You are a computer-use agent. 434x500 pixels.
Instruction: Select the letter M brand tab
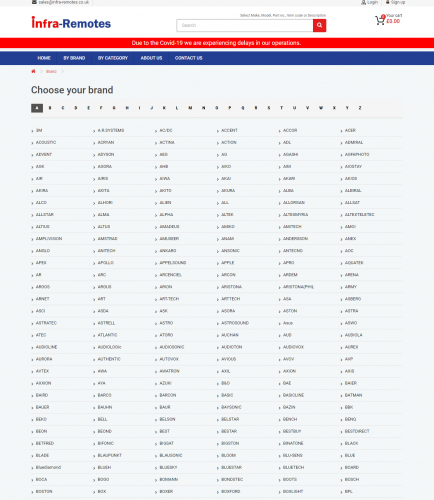[x=190, y=108]
